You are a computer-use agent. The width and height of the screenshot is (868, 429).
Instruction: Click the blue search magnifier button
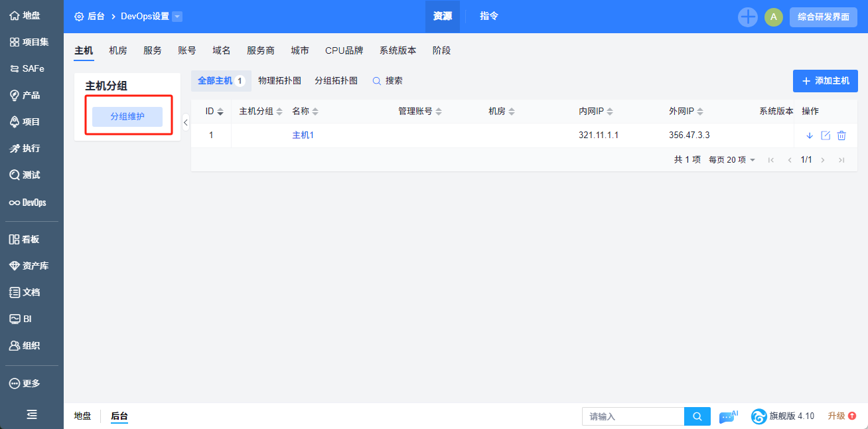(x=697, y=416)
